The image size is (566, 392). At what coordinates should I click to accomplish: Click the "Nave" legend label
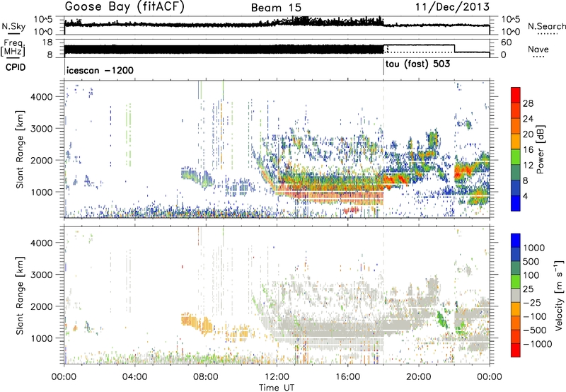(538, 50)
